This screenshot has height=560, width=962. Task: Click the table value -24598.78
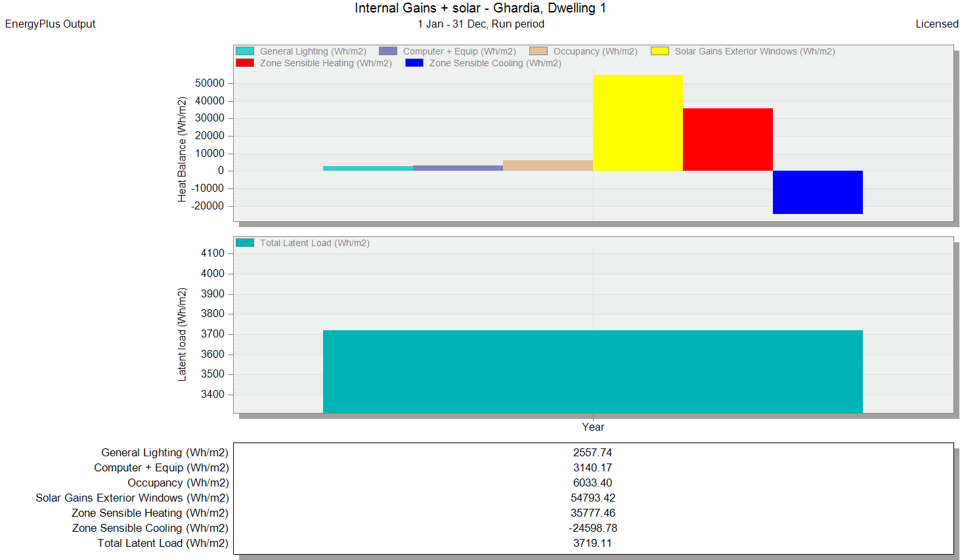(593, 528)
